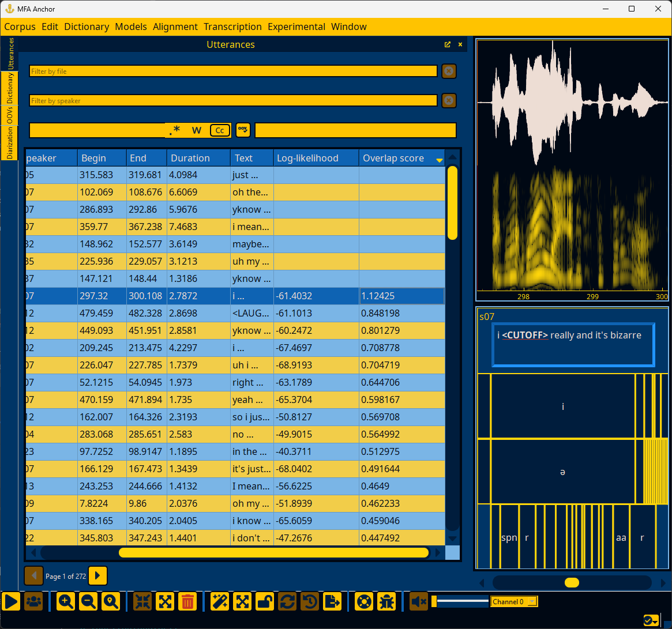The height and width of the screenshot is (629, 672).
Task: Sort by the Duration column header
Action: [x=198, y=158]
